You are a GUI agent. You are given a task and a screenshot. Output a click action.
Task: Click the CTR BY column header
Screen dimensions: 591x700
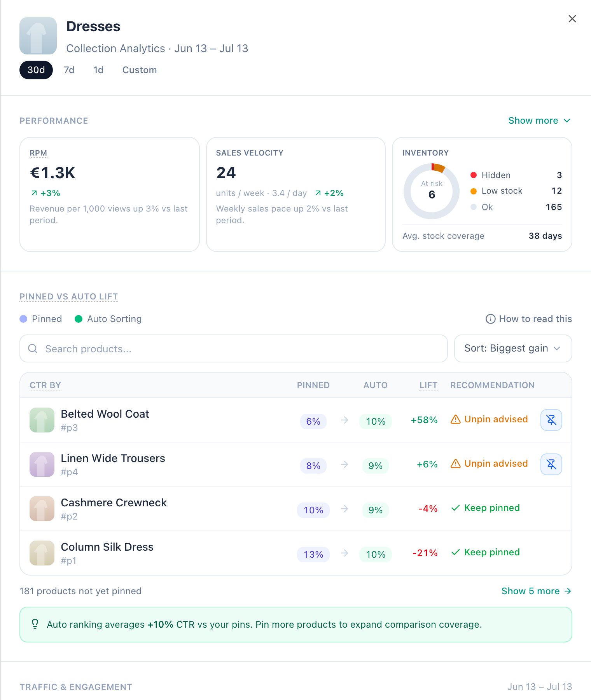click(x=45, y=385)
